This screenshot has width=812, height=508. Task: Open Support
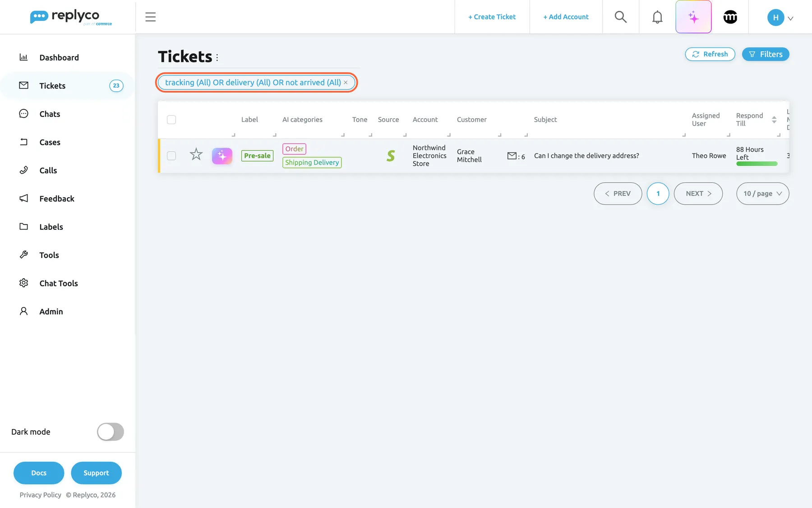[96, 473]
